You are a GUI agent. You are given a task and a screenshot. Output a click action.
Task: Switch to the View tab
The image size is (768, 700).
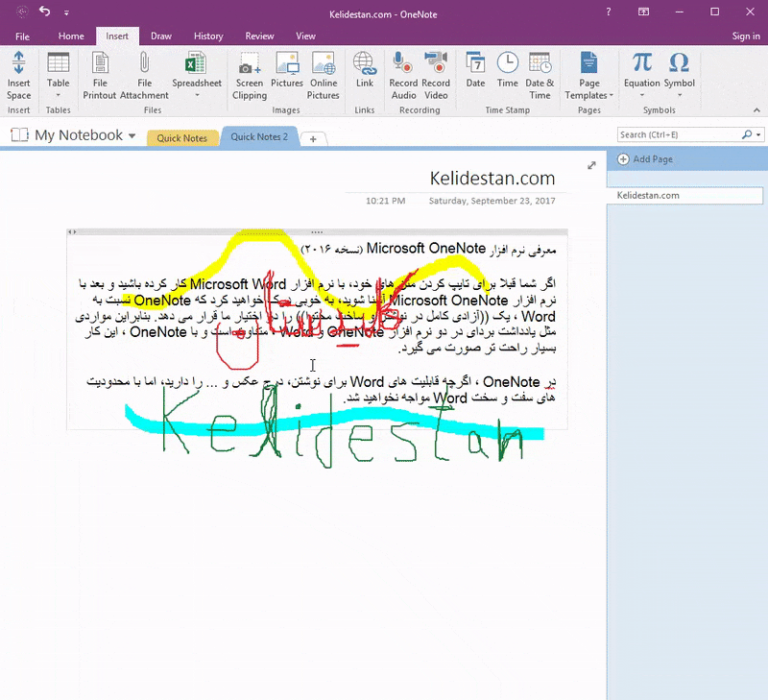click(305, 36)
